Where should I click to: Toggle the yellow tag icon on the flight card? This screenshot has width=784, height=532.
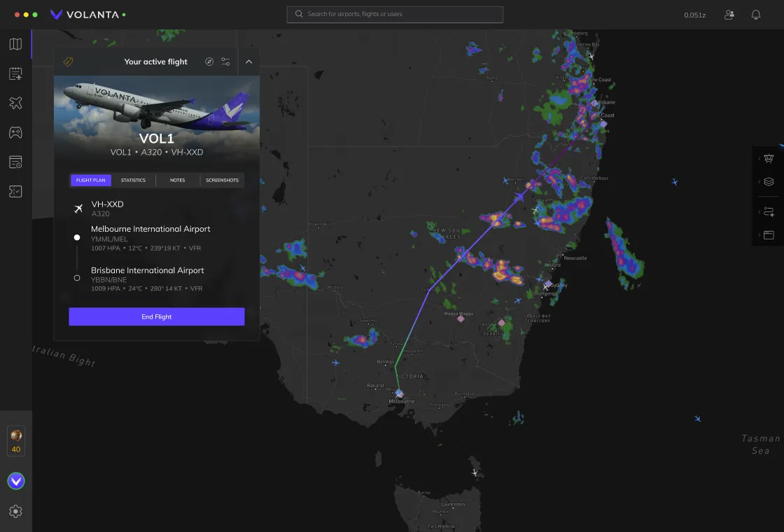[68, 62]
